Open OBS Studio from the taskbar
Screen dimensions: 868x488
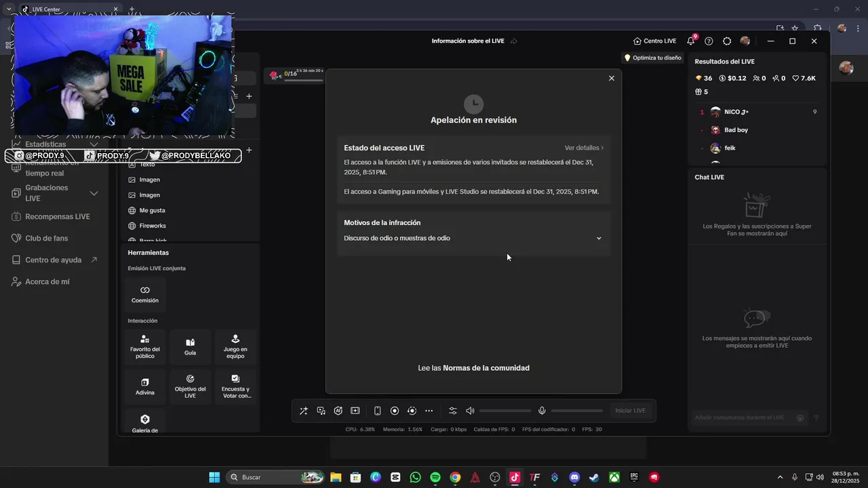pos(495,477)
